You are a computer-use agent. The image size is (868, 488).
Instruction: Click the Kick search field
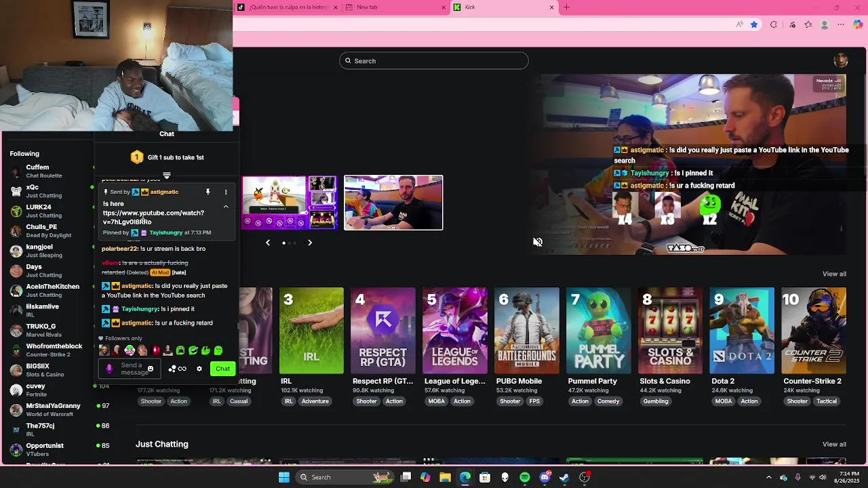click(434, 61)
